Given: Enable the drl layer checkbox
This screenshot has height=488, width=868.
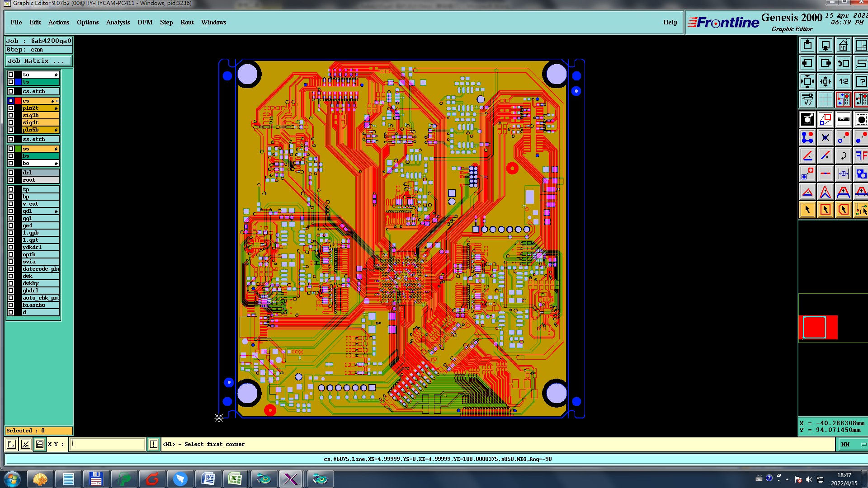Looking at the screenshot, I should (11, 173).
